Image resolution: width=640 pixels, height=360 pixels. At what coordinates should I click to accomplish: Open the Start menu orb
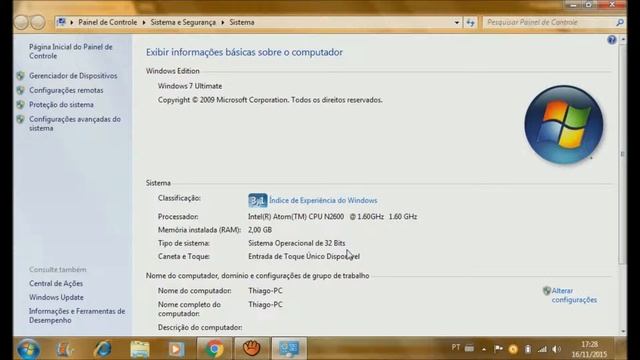tap(28, 349)
